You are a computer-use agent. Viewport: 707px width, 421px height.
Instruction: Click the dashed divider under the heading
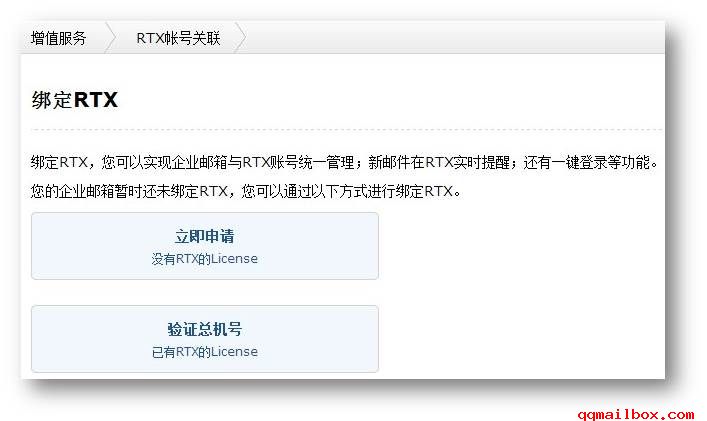tap(346, 129)
